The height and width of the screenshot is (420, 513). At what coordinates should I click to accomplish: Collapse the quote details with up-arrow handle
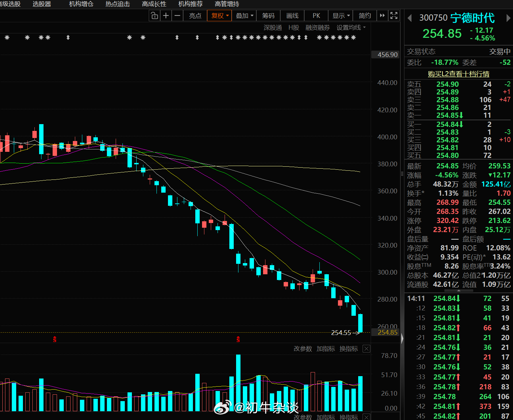click(458, 290)
